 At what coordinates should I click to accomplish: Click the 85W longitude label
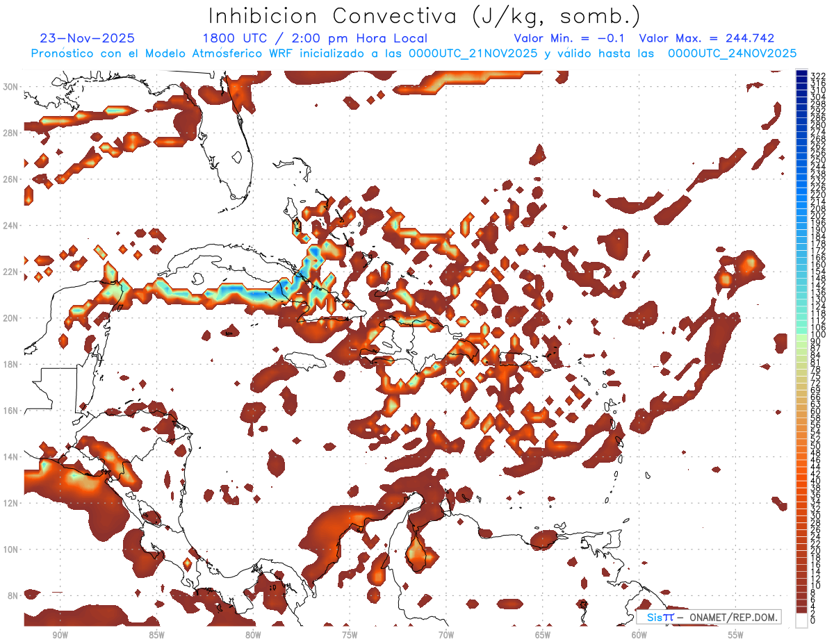[156, 635]
